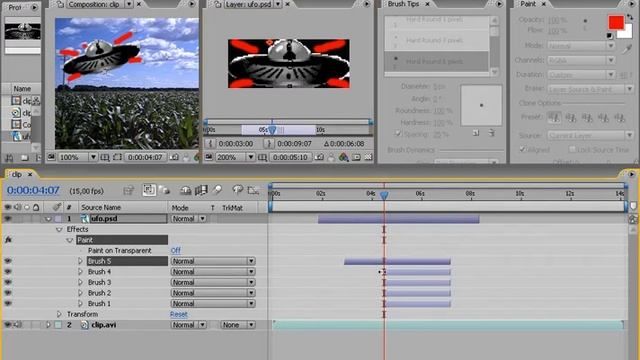
Task: Toggle Draft 3D icon in timeline header
Action: pos(164,190)
